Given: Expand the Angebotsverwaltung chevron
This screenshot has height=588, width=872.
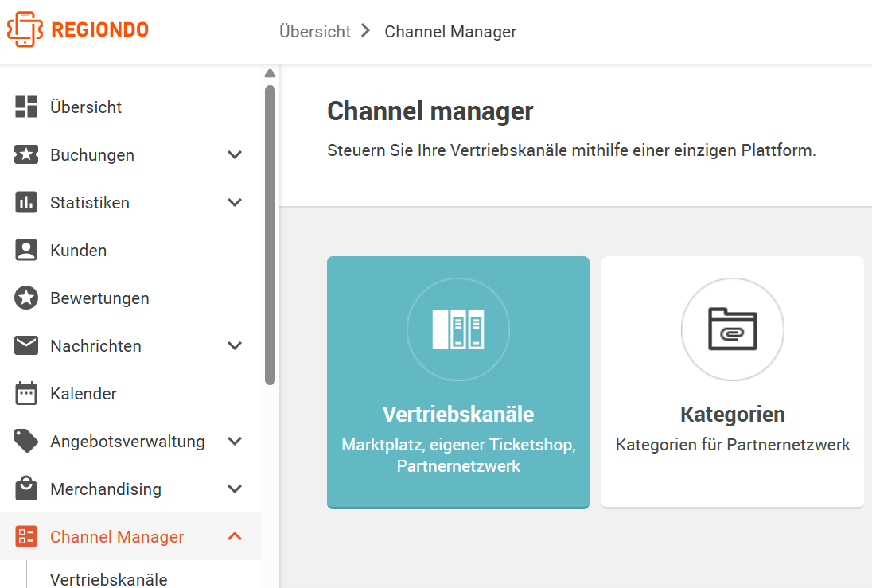Looking at the screenshot, I should [x=235, y=441].
